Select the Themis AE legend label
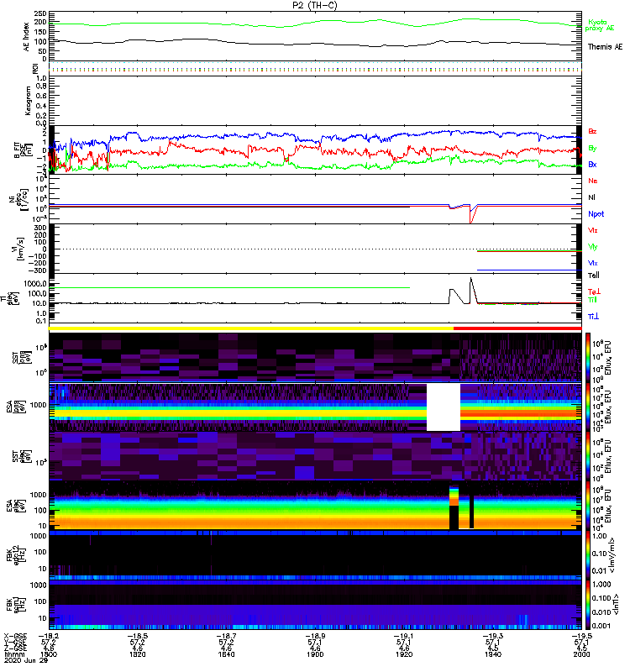 click(605, 47)
